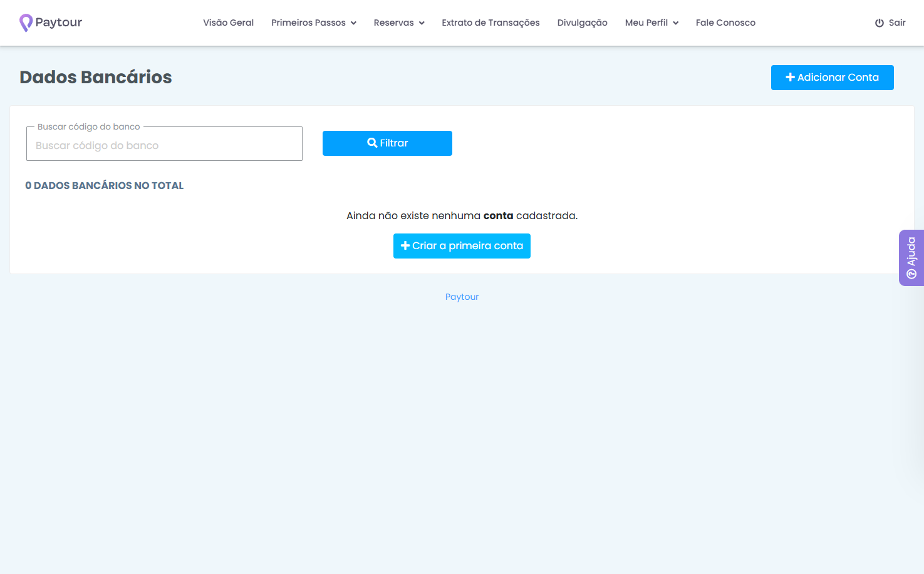Click the Paytour logo pin icon

pyautogui.click(x=26, y=23)
